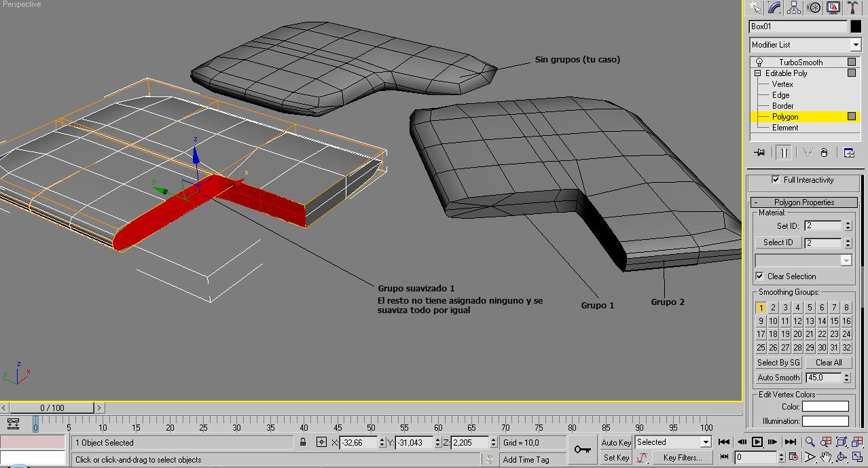Toggle Clear Selection checkbox
The image size is (868, 468).
(759, 276)
